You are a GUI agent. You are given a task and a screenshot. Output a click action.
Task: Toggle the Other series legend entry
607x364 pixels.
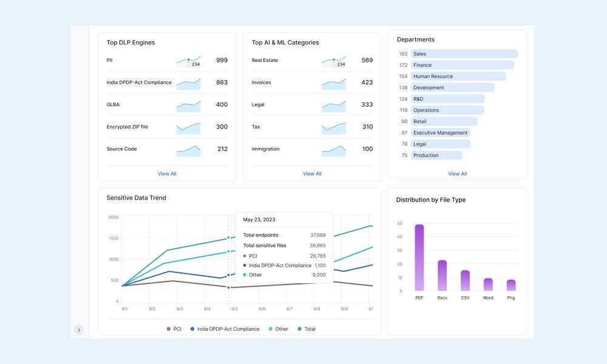(x=278, y=329)
